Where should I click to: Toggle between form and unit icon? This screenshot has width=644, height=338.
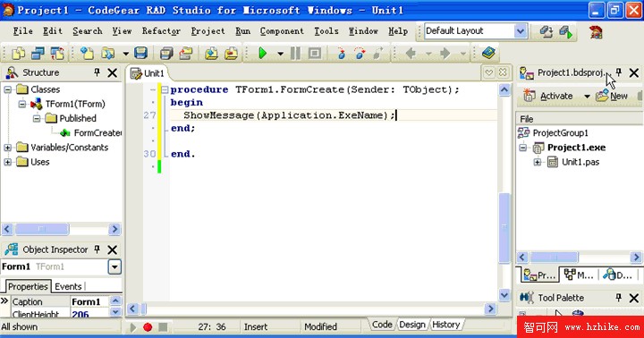point(57,54)
